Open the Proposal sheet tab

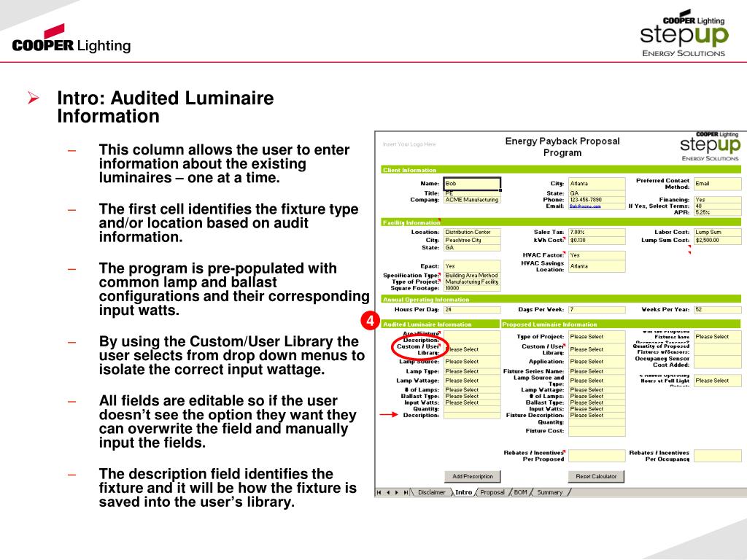[492, 492]
